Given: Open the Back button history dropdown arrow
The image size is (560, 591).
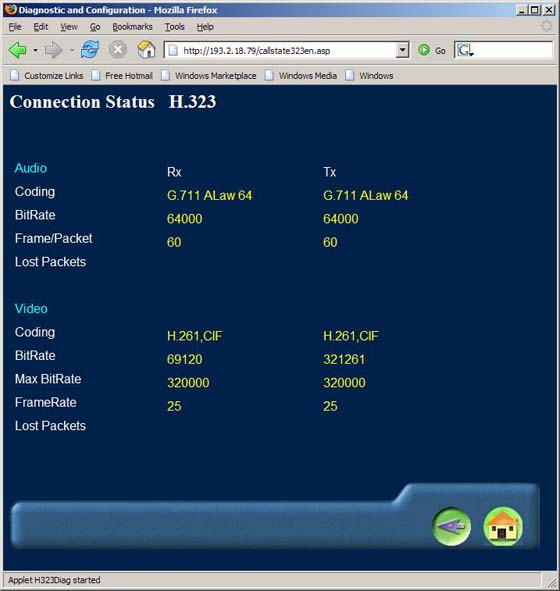Looking at the screenshot, I should (x=35, y=50).
